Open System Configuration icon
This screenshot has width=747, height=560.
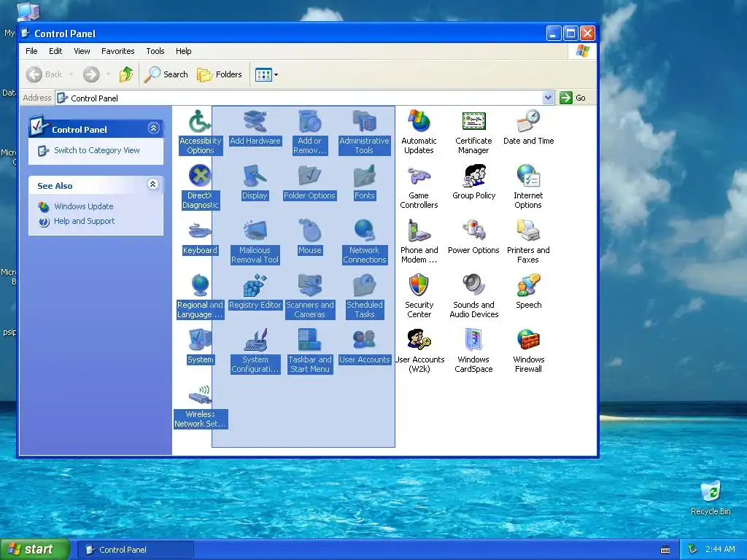click(x=255, y=341)
